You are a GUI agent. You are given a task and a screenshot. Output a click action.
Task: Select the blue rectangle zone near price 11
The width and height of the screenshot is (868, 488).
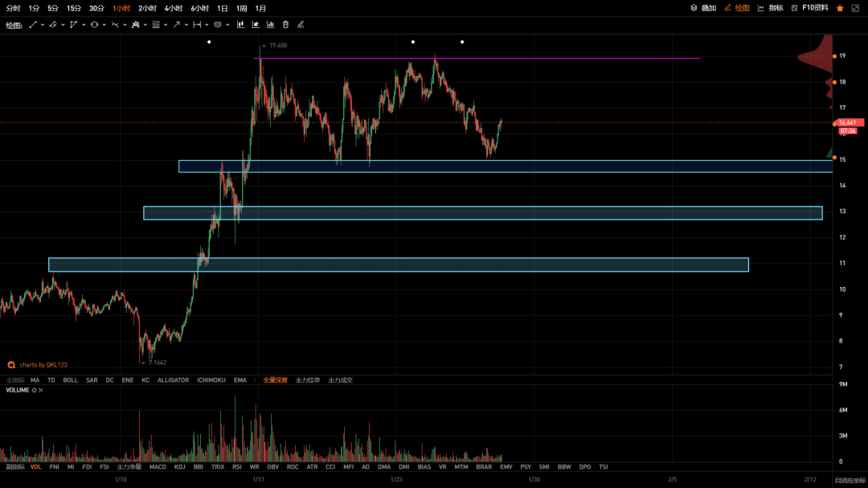[399, 265]
